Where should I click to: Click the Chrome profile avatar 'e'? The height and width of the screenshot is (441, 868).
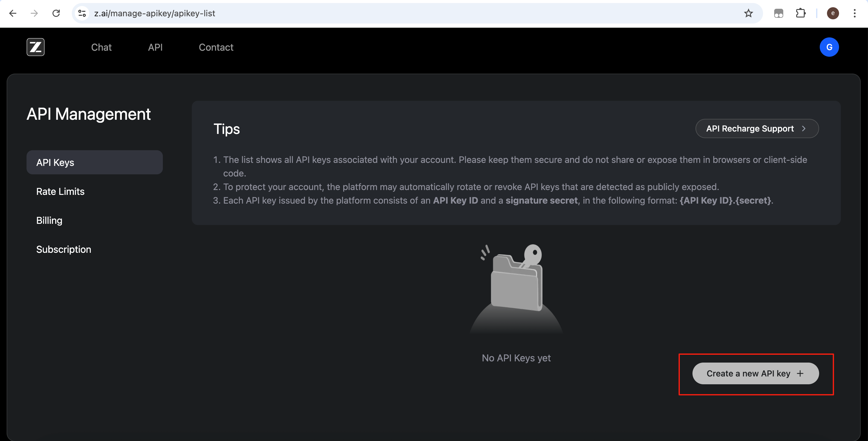click(833, 13)
